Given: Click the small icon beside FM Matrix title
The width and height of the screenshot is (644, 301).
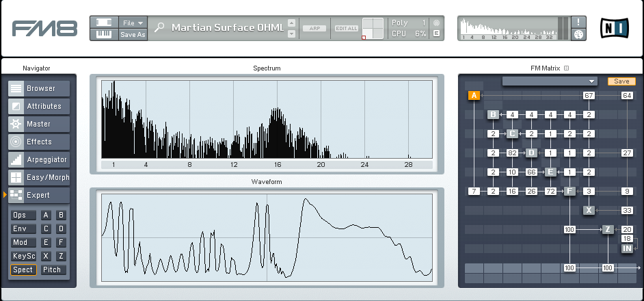Looking at the screenshot, I should click(x=566, y=68).
